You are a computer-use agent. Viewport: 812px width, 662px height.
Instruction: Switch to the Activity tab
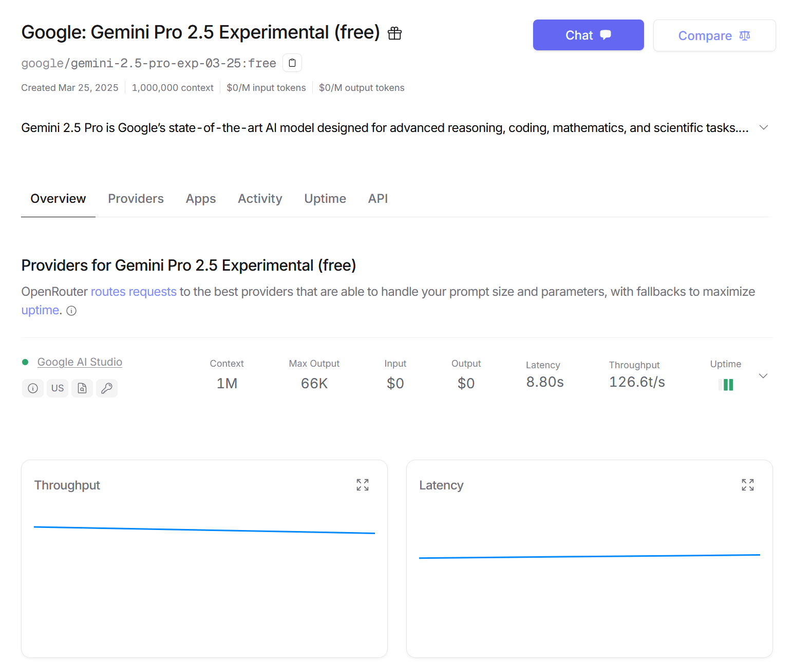260,199
